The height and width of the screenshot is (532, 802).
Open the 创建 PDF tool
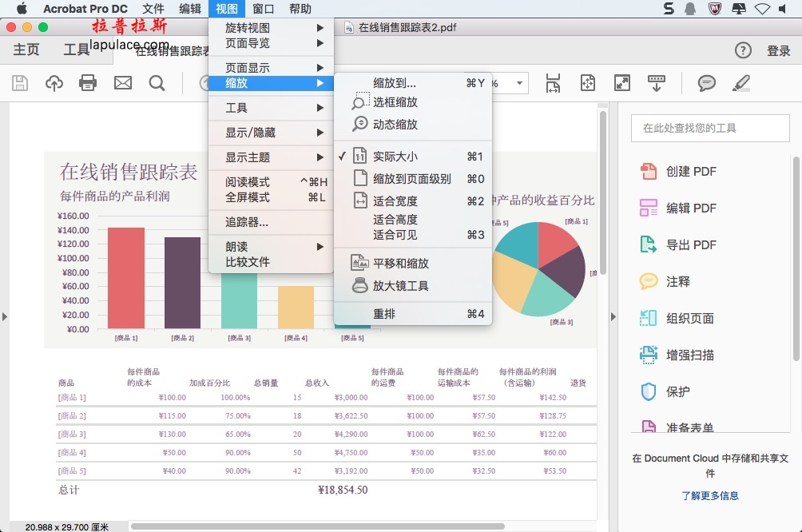click(691, 172)
